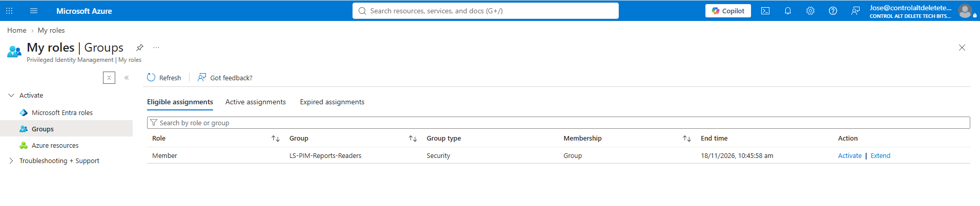Switch to Expired assignments tab
Image resolution: width=980 pixels, height=206 pixels.
(332, 102)
